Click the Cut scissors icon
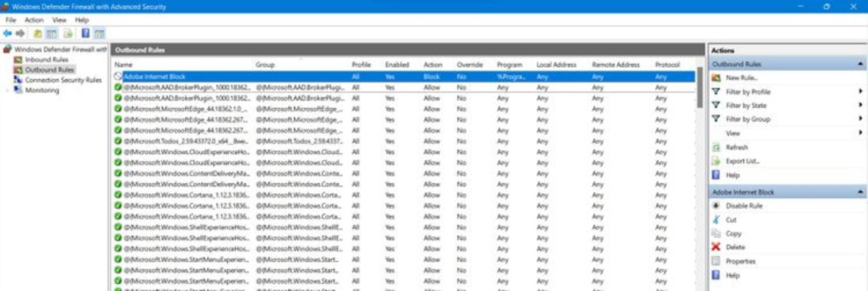This screenshot has height=291, width=868. tap(716, 220)
